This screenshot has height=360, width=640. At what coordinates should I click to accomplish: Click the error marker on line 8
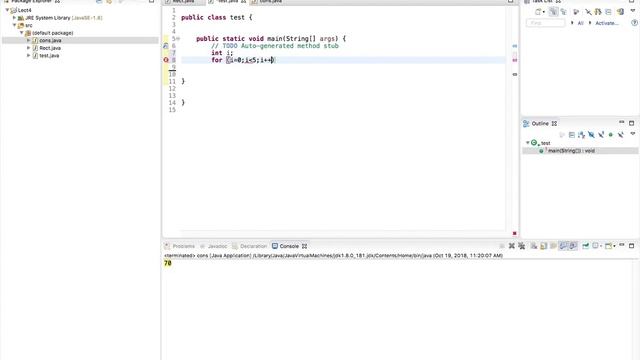tap(166, 60)
